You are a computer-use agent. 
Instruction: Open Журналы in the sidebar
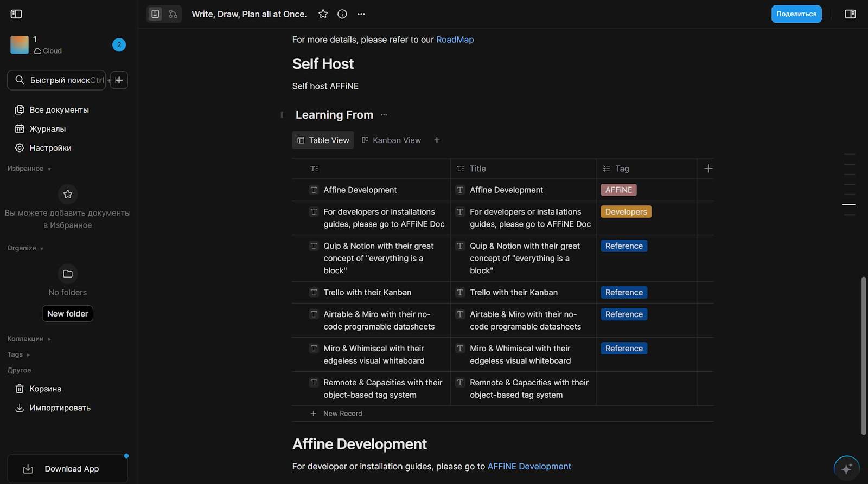click(x=68, y=129)
